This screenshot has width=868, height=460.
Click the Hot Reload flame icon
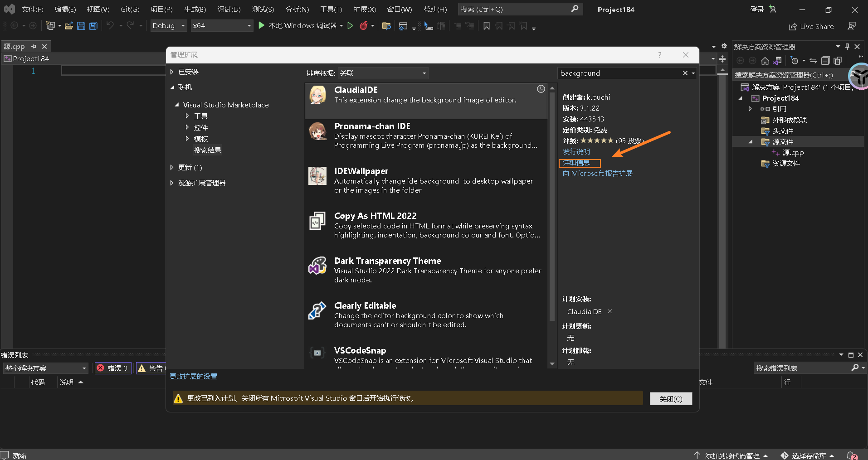tap(363, 26)
